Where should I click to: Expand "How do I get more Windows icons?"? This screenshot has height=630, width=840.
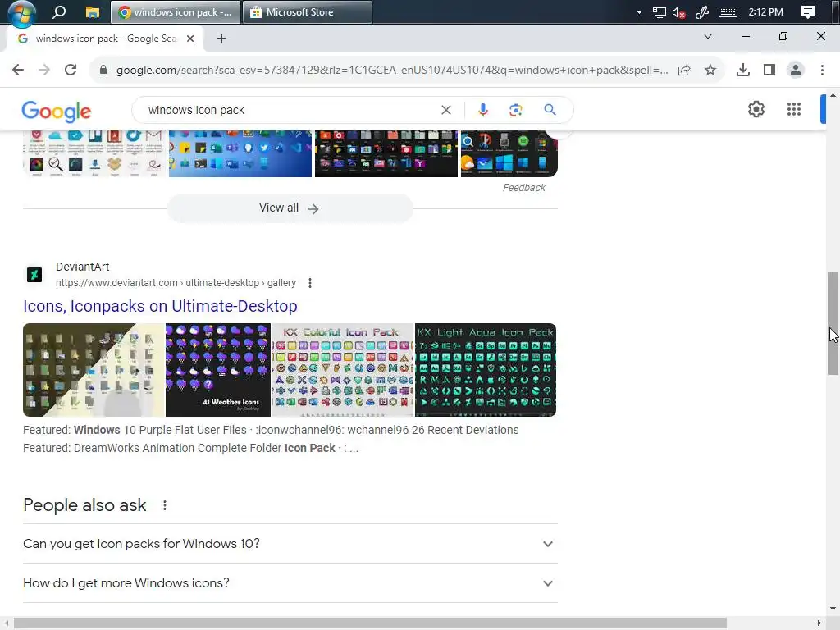290,583
